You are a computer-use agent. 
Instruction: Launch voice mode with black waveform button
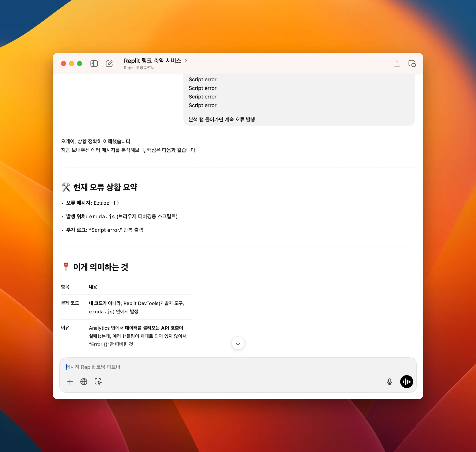point(406,382)
